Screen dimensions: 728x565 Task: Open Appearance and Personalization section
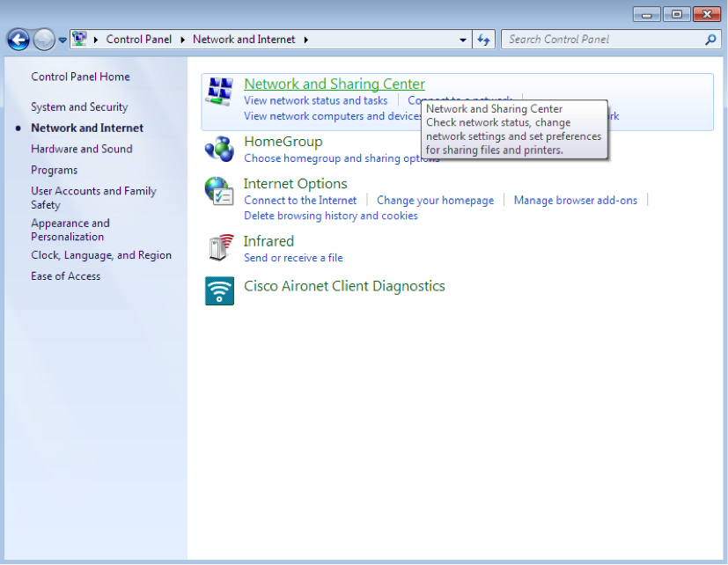pos(70,229)
